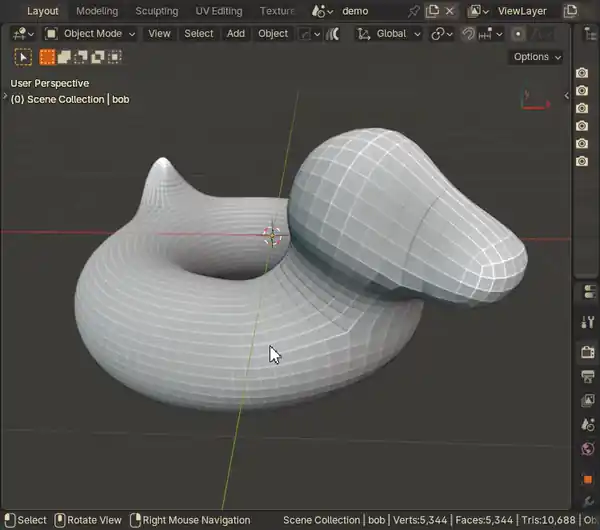Choose Invert selection mode
This screenshot has width=600, height=530.
[x=98, y=57]
